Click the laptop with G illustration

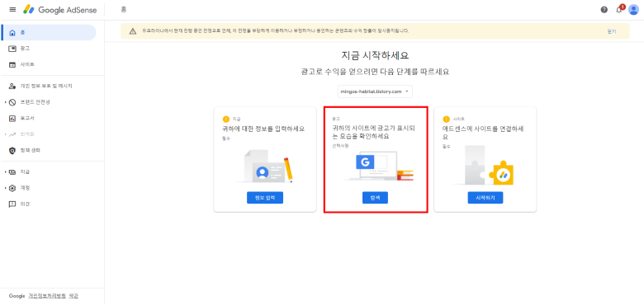click(x=378, y=166)
